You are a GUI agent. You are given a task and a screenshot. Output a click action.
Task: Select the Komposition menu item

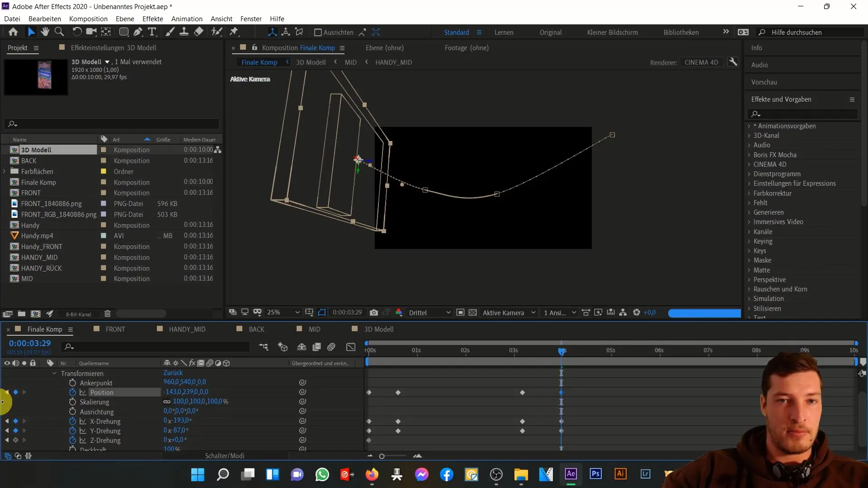coord(88,19)
